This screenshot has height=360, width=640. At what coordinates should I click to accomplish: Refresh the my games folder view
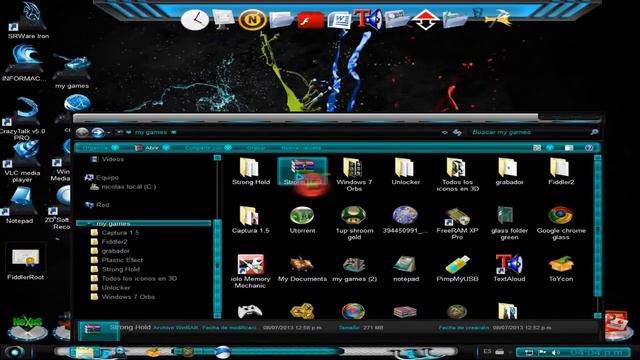[x=457, y=132]
